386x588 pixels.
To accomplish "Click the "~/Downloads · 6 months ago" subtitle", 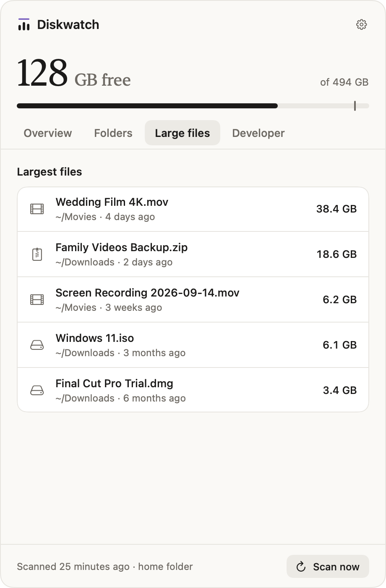I will click(120, 398).
